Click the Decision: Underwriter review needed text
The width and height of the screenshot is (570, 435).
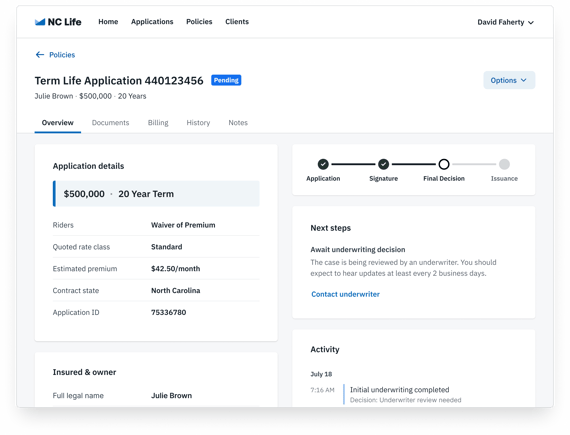pyautogui.click(x=405, y=400)
